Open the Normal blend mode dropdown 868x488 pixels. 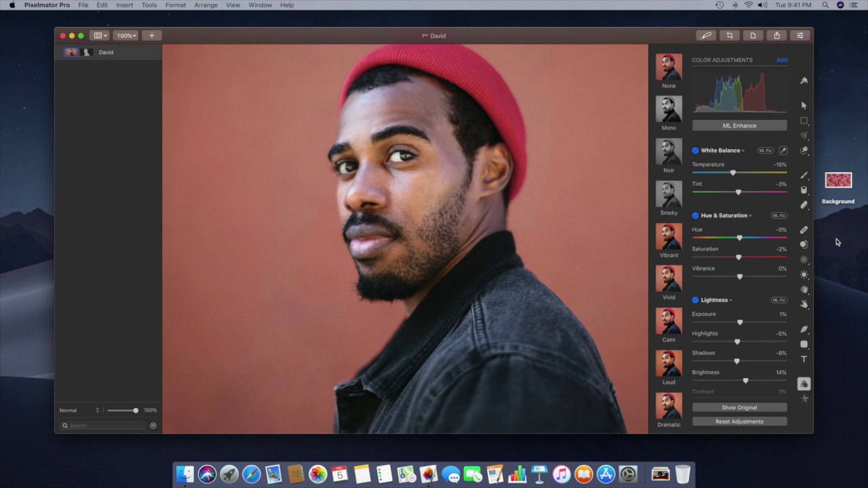79,410
